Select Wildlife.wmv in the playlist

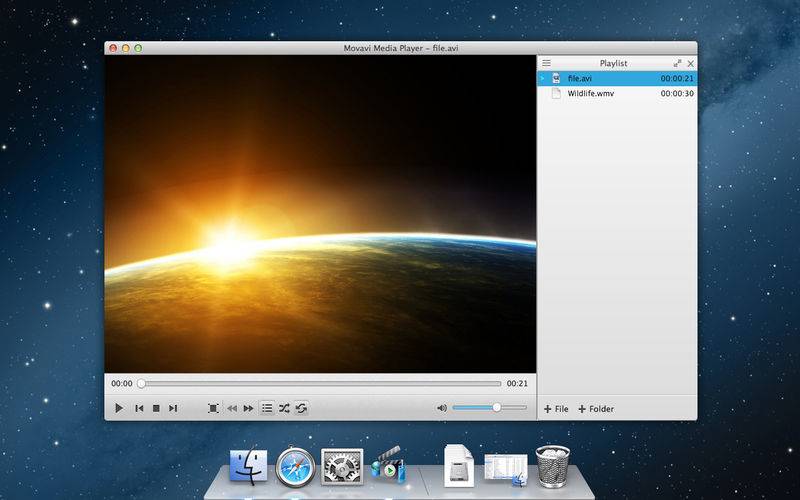pos(617,93)
